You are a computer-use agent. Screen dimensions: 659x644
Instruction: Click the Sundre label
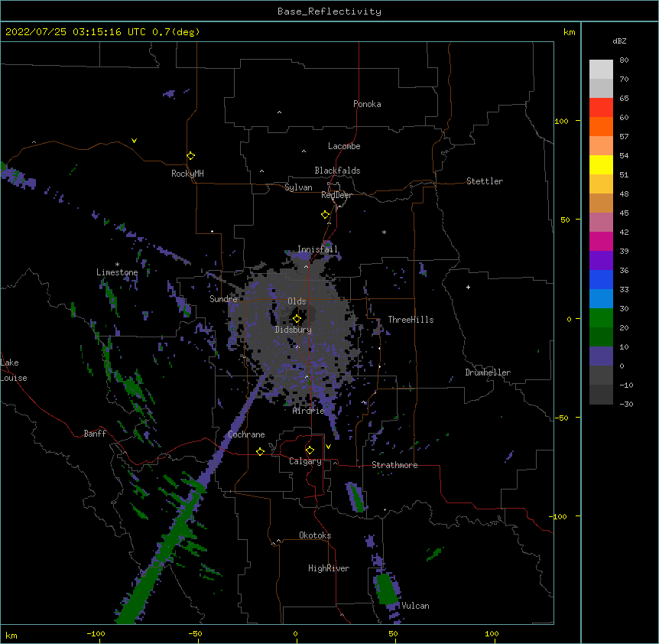(223, 299)
